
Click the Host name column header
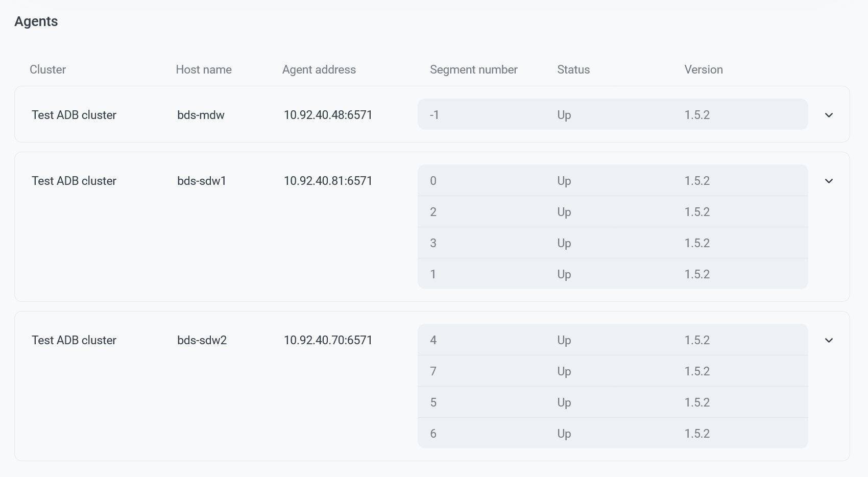click(x=203, y=69)
